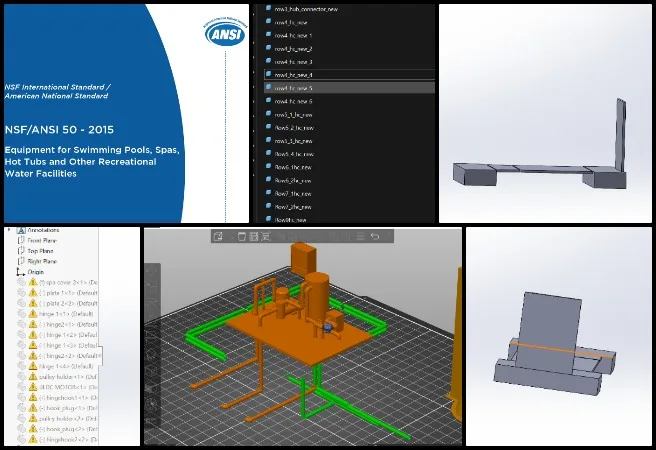Click the warning icon next to spa cover 2<1>
656x450 pixels.
coord(31,282)
